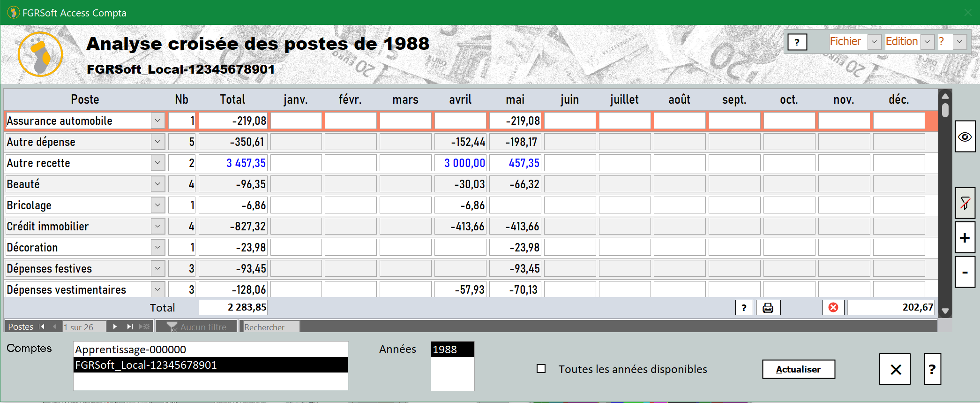Click the help button left of Fichier
Viewport: 980px width, 403px height.
coord(797,42)
